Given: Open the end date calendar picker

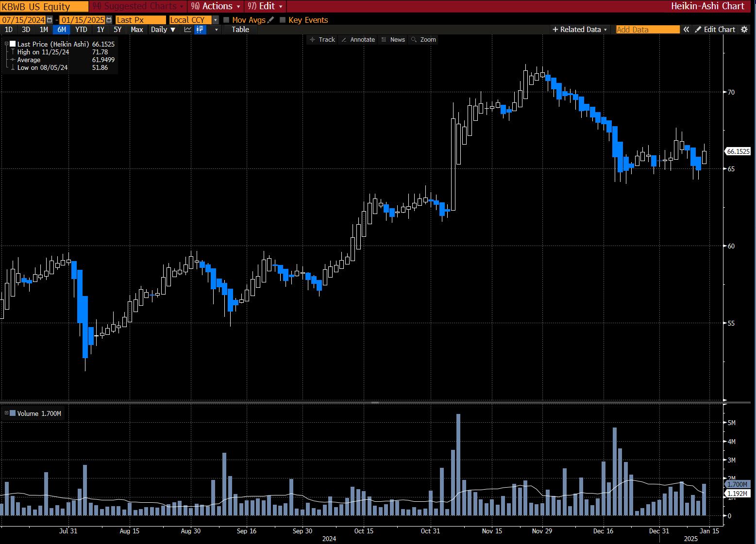Looking at the screenshot, I should [x=109, y=20].
